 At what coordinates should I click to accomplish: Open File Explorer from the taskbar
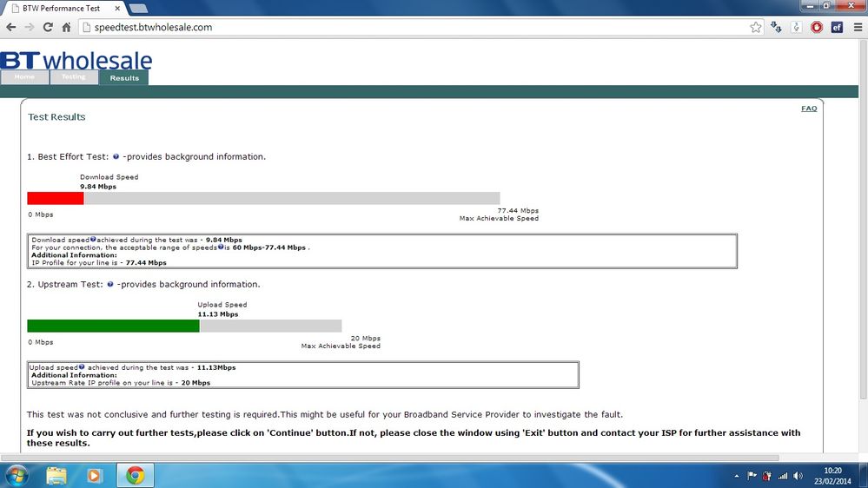(56, 475)
